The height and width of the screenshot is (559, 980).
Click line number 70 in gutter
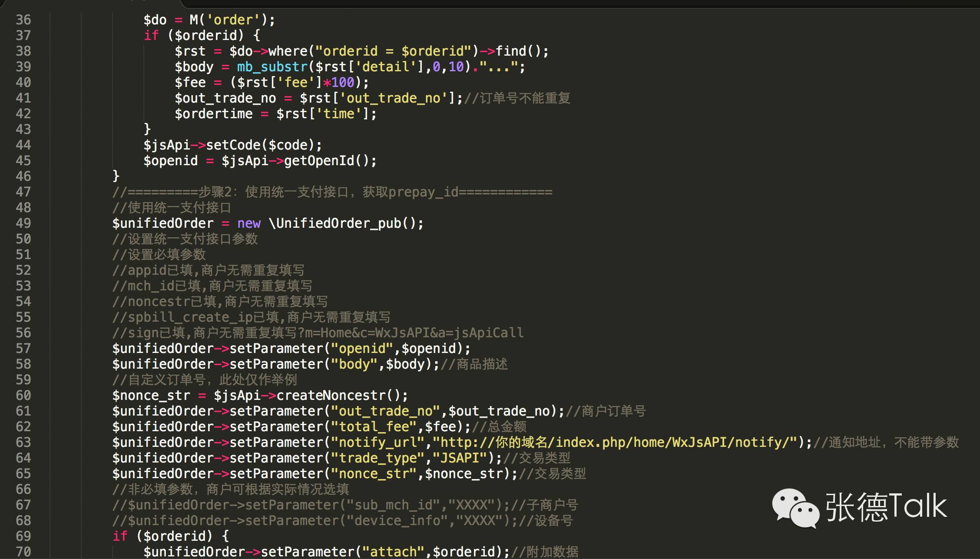(23, 552)
